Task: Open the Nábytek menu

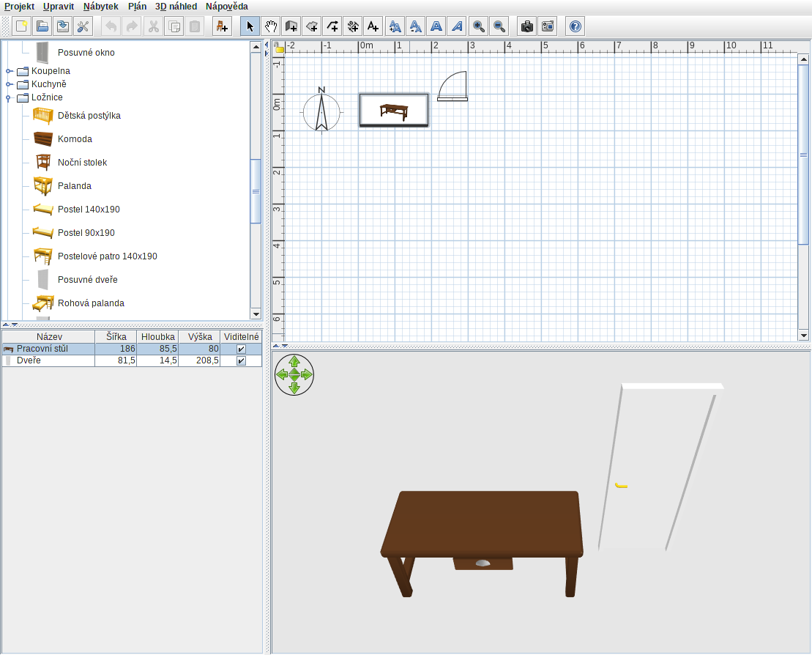Action: (100, 7)
